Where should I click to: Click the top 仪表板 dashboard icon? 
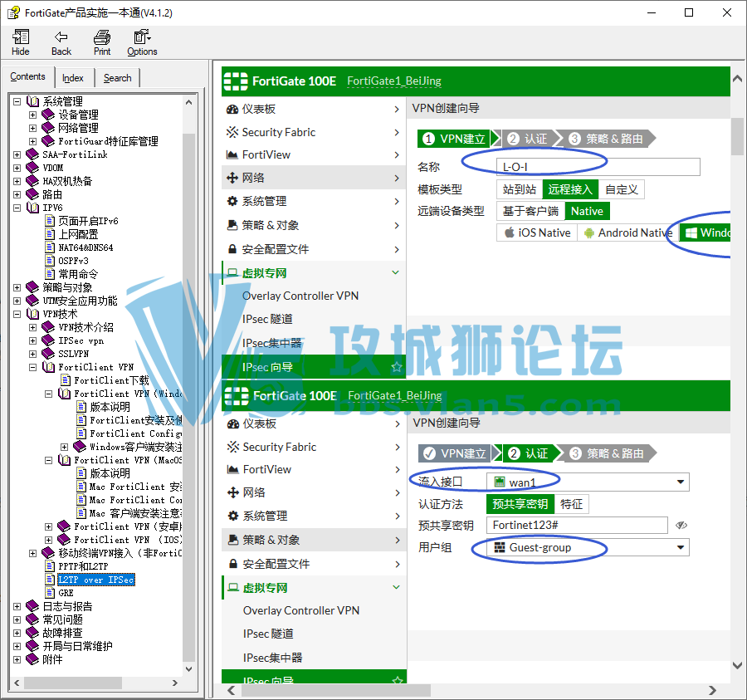pos(232,109)
